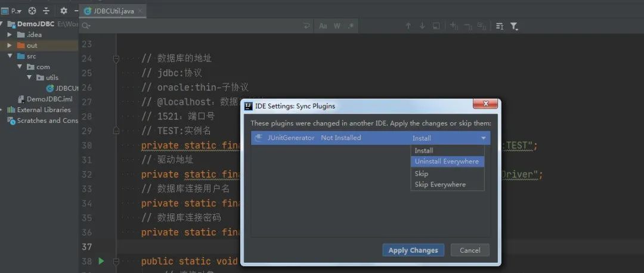The height and width of the screenshot is (273, 644).
Task: Collapse the com package
Action: pyautogui.click(x=19, y=67)
